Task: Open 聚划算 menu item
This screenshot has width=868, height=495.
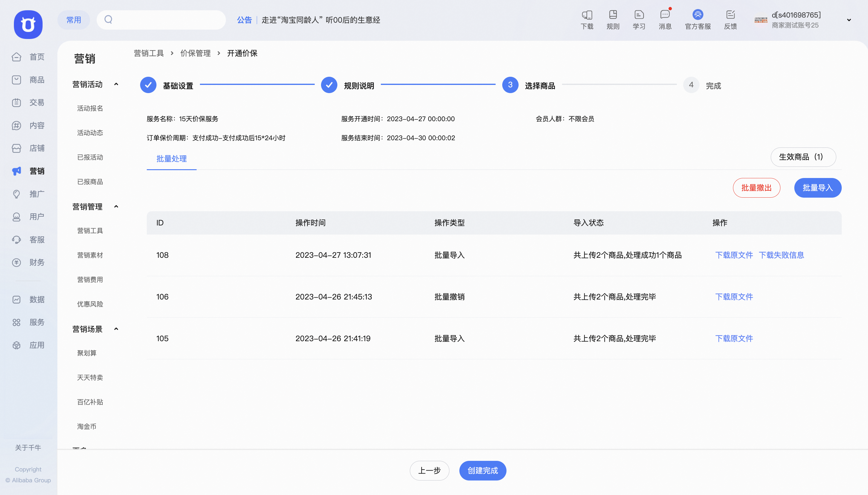Action: 87,353
